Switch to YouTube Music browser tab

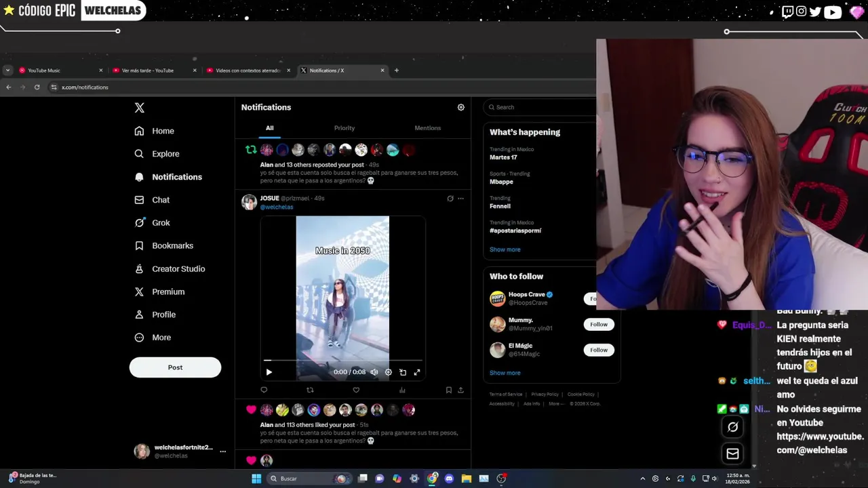coord(60,70)
